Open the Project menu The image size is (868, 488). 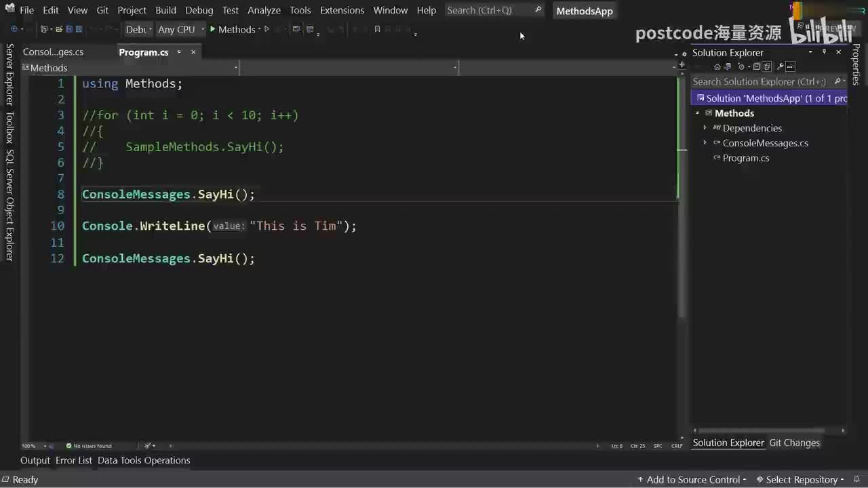point(132,10)
